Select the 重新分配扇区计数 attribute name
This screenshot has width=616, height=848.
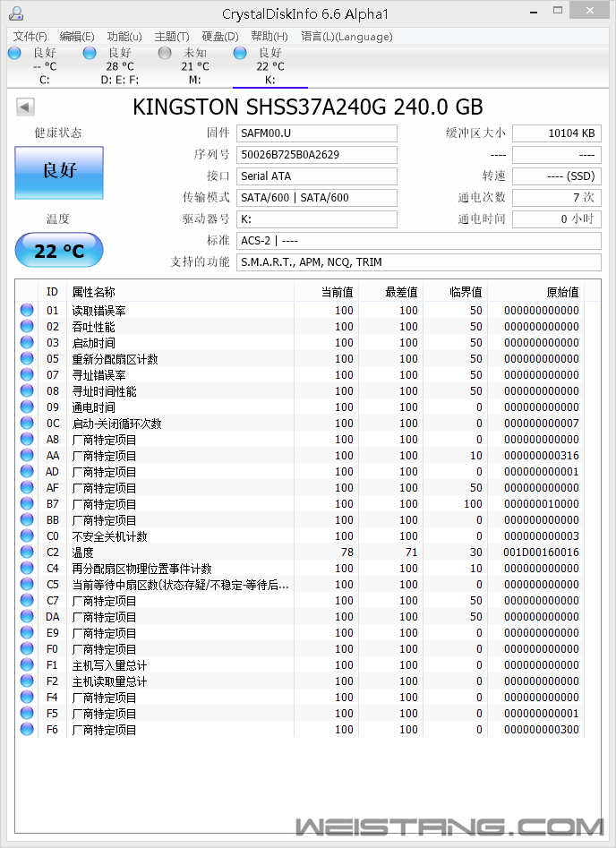click(115, 359)
